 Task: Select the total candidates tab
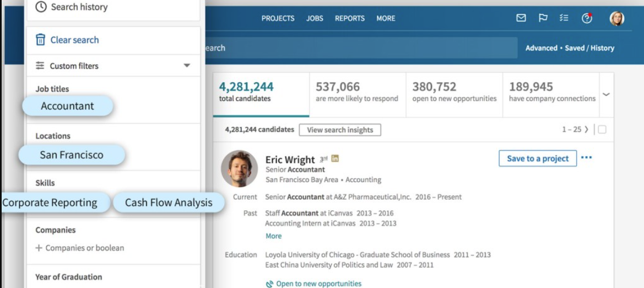(x=261, y=95)
